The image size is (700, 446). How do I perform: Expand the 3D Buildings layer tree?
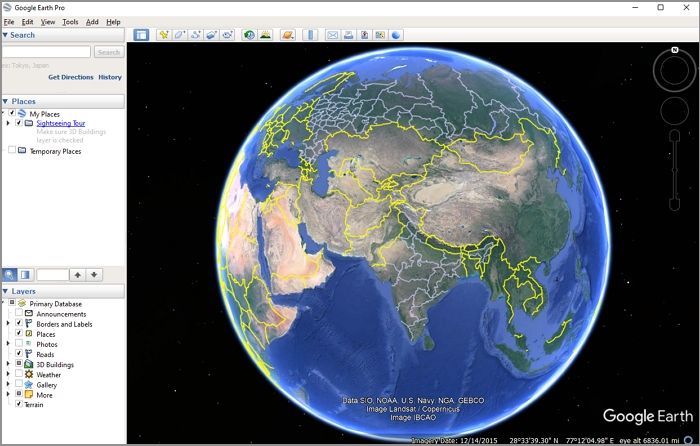pos(8,365)
